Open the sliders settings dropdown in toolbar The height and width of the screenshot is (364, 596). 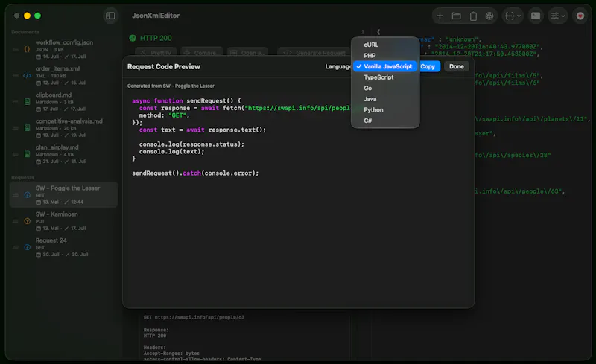557,16
